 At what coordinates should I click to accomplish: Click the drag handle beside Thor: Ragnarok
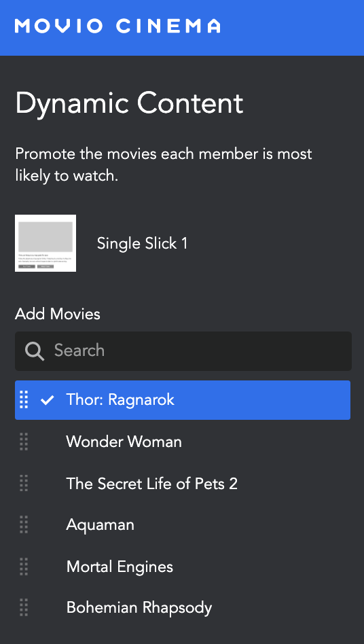[x=24, y=400]
